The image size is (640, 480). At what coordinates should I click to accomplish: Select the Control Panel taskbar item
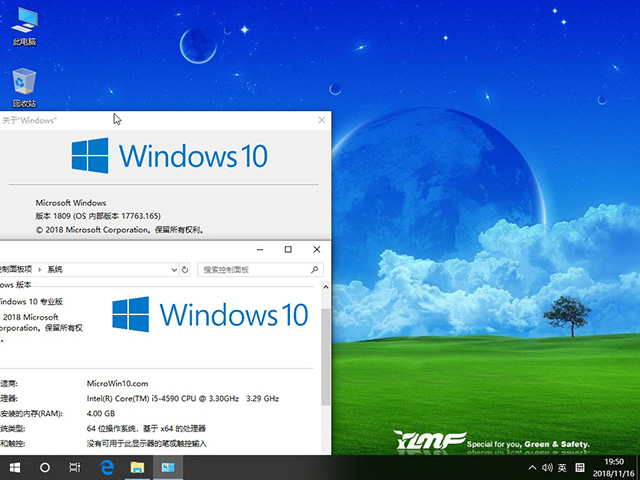tap(168, 467)
